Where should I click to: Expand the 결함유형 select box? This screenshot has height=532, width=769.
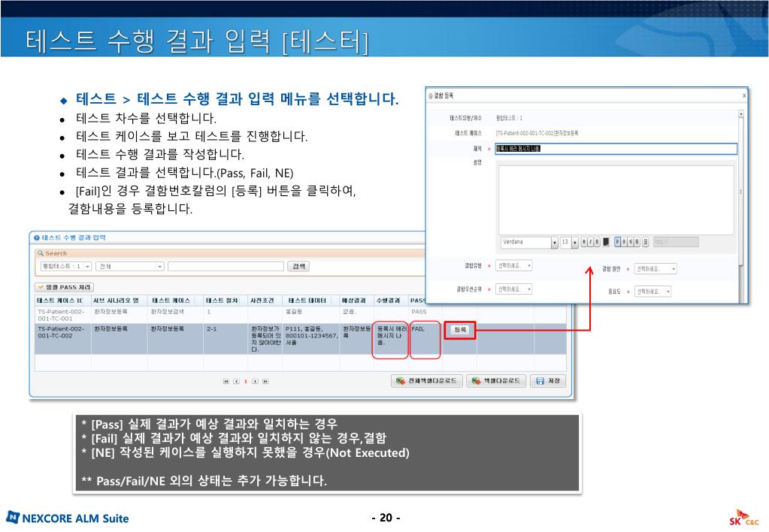(528, 265)
